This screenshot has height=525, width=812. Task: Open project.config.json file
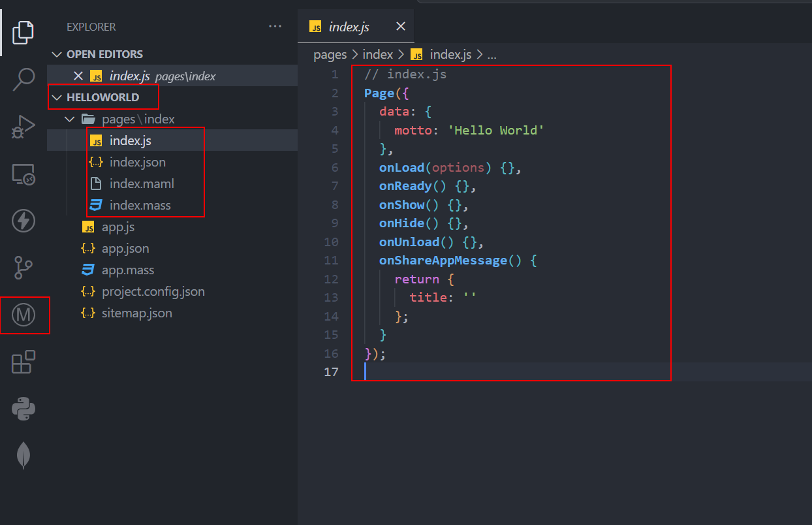(x=153, y=291)
